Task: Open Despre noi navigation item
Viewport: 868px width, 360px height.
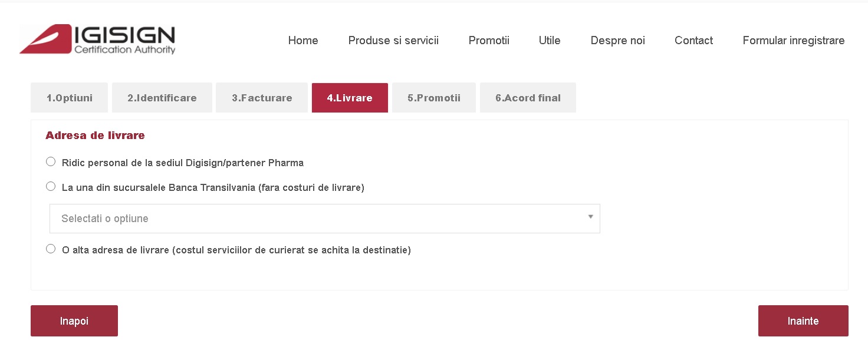Action: click(617, 41)
